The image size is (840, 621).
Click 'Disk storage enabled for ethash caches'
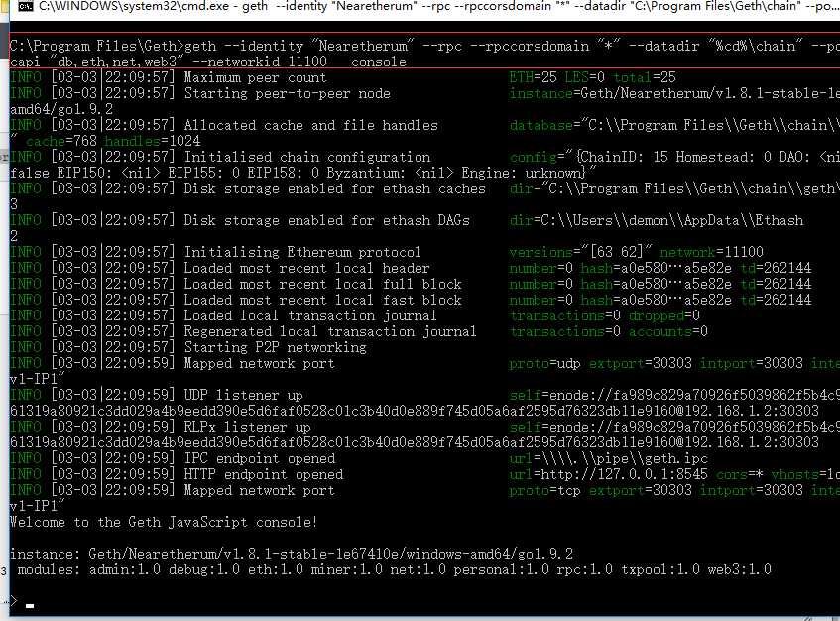pyautogui.click(x=335, y=188)
